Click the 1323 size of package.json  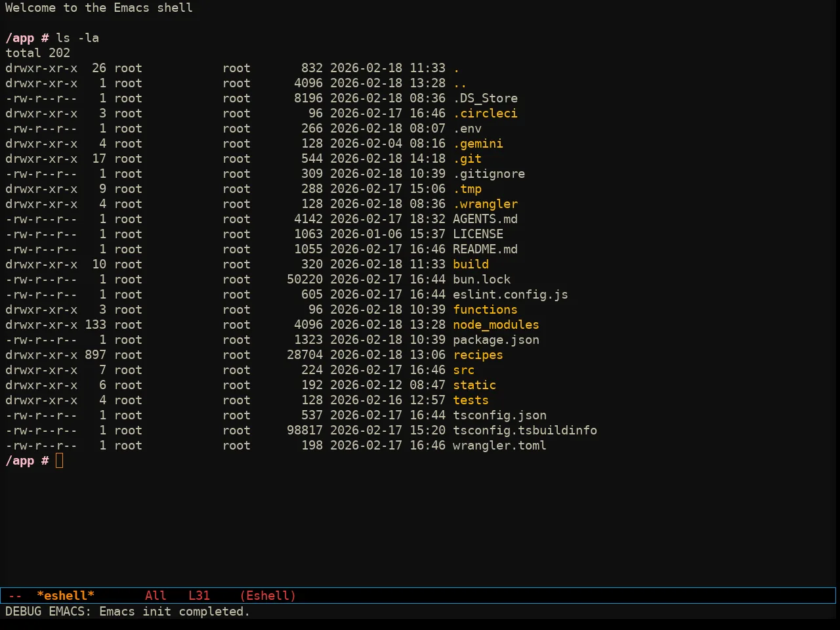click(x=308, y=340)
